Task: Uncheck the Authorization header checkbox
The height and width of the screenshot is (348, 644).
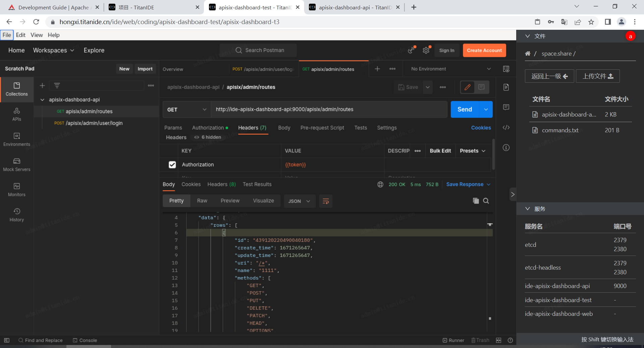Action: pos(172,165)
